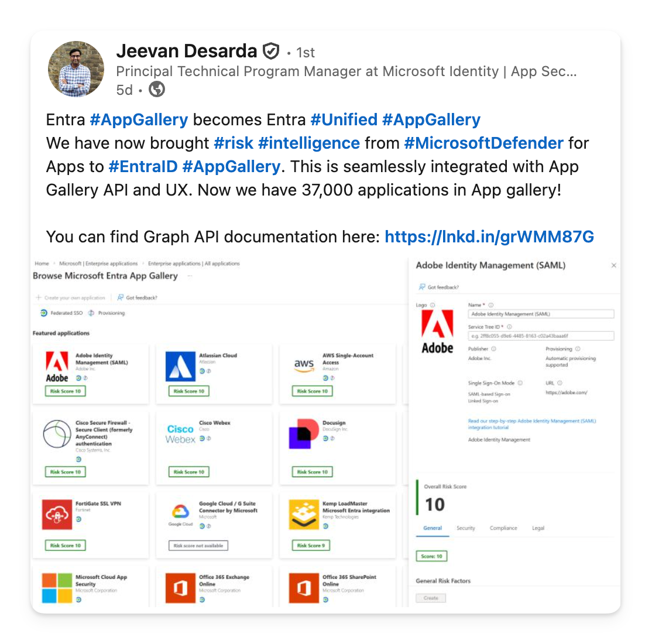Image resolution: width=652 pixels, height=644 pixels.
Task: Click the https://adobe.com/ URL text
Action: pyautogui.click(x=567, y=392)
